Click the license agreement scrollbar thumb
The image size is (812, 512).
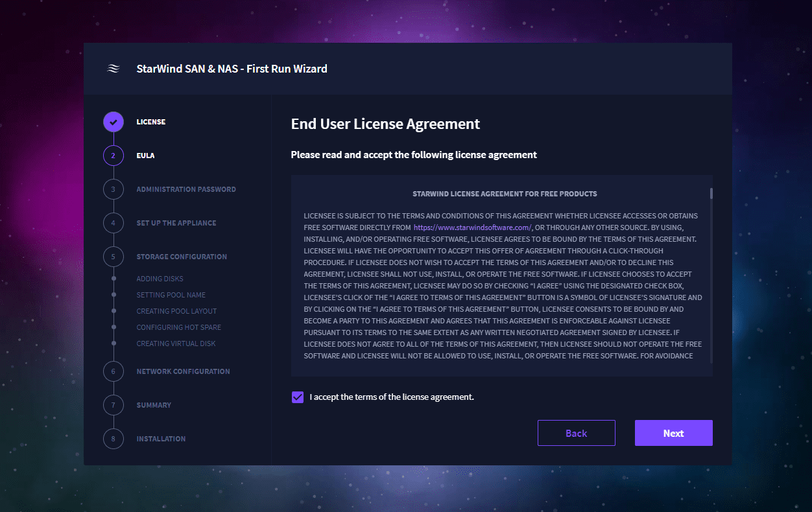(711, 193)
